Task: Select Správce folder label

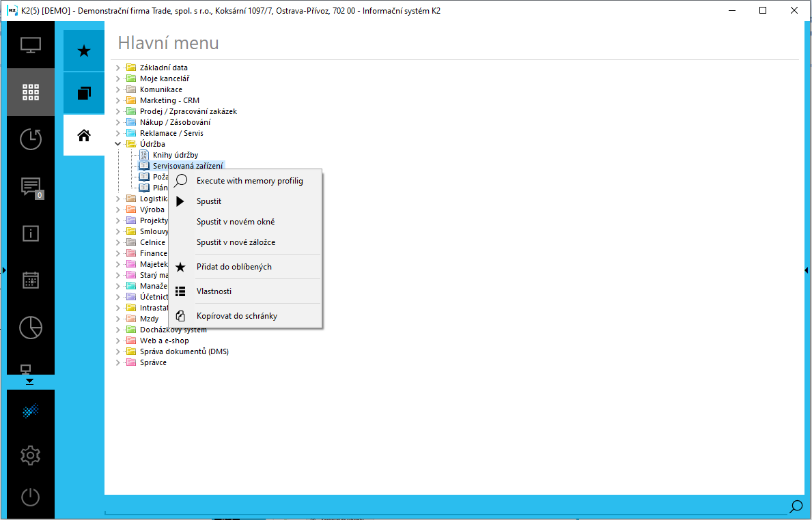Action: [x=153, y=363]
